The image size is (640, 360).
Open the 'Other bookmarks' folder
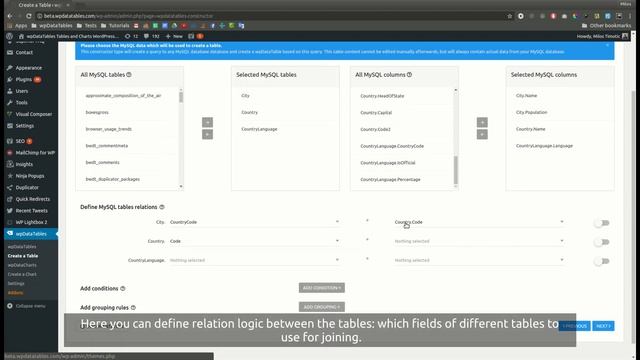point(606,25)
